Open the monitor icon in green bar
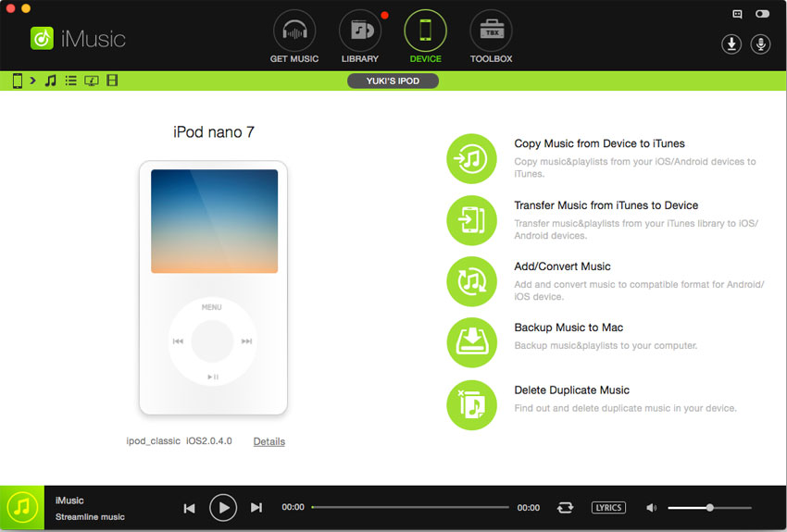This screenshot has height=532, width=787. [x=92, y=80]
